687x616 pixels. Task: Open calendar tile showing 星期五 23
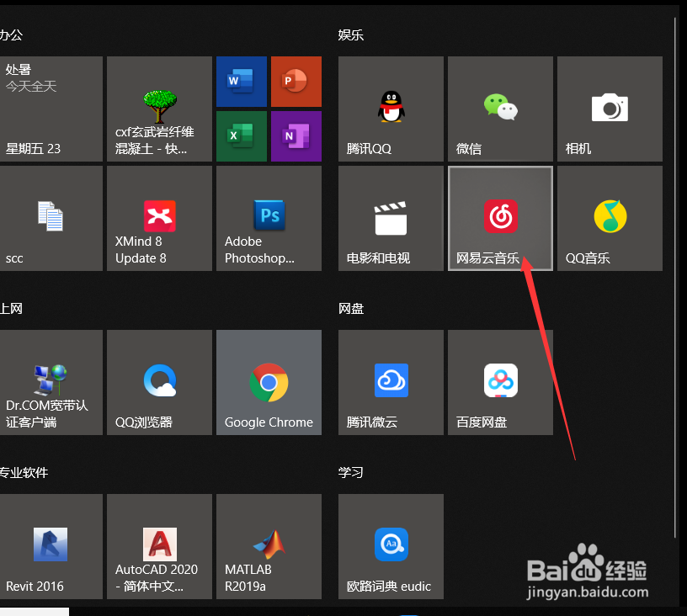pyautogui.click(x=51, y=109)
